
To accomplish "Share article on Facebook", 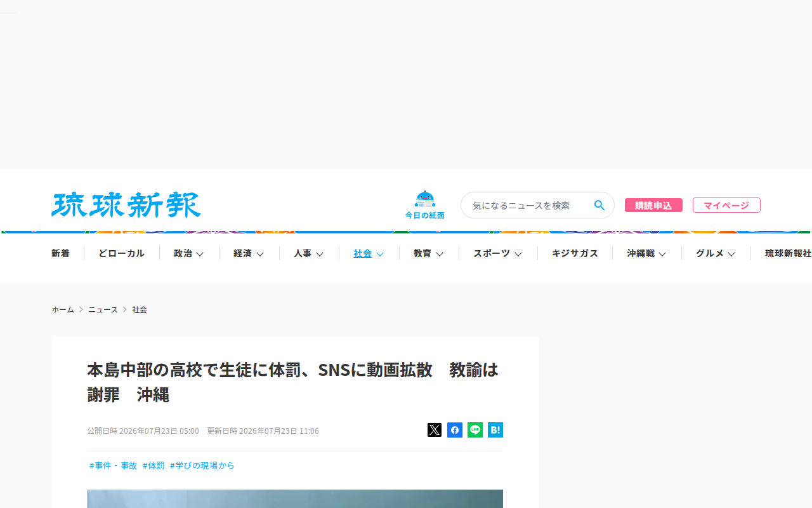I will 455,430.
